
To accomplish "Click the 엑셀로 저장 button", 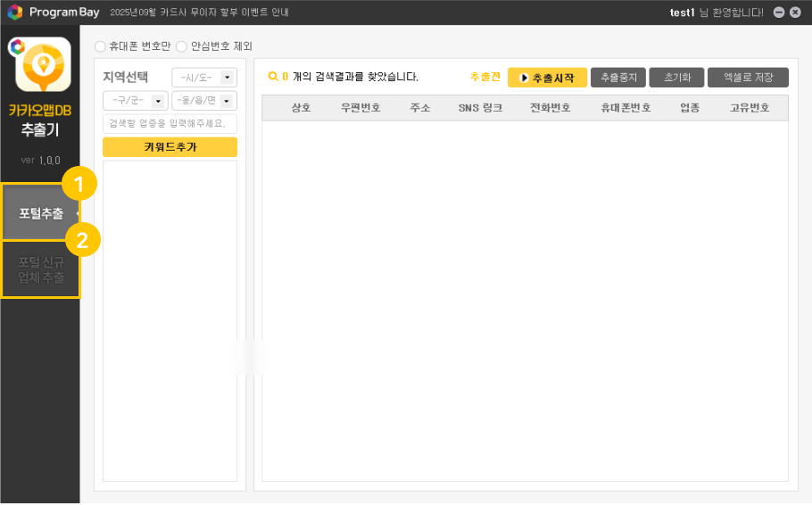I will (x=748, y=78).
